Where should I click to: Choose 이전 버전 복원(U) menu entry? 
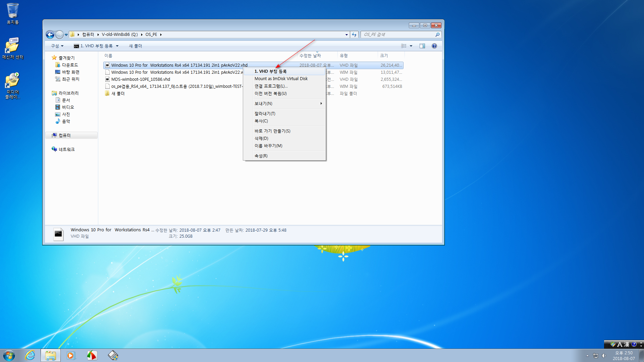284,94
